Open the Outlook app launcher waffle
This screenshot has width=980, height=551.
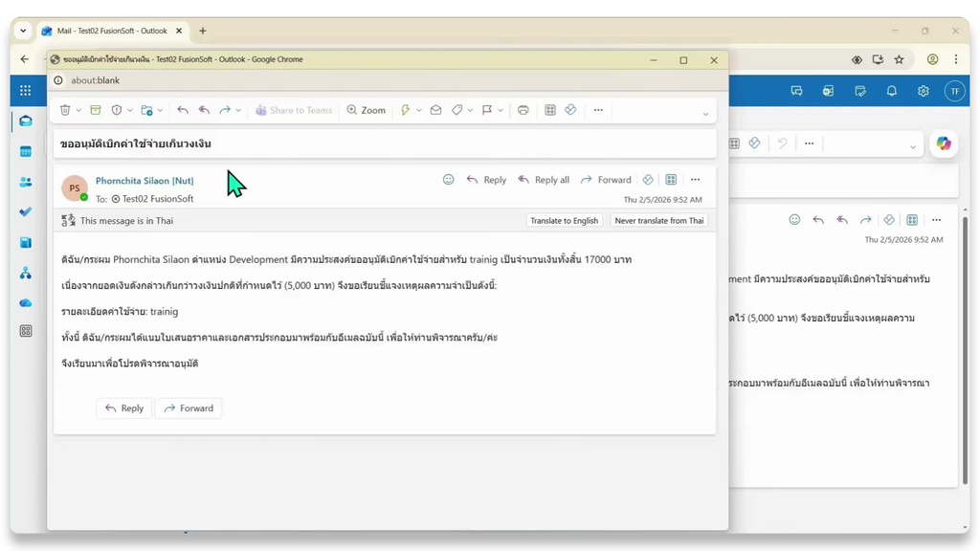coord(25,91)
